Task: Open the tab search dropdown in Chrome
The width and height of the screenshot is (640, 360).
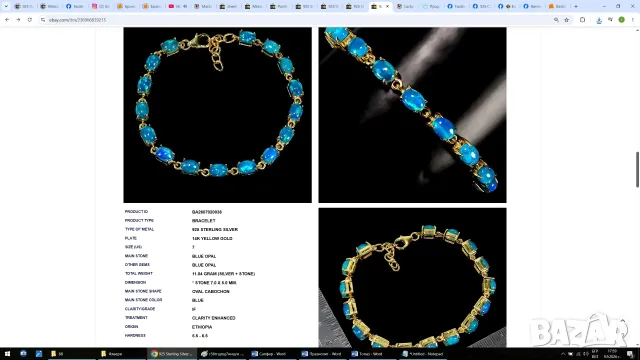Action: (x=6, y=6)
